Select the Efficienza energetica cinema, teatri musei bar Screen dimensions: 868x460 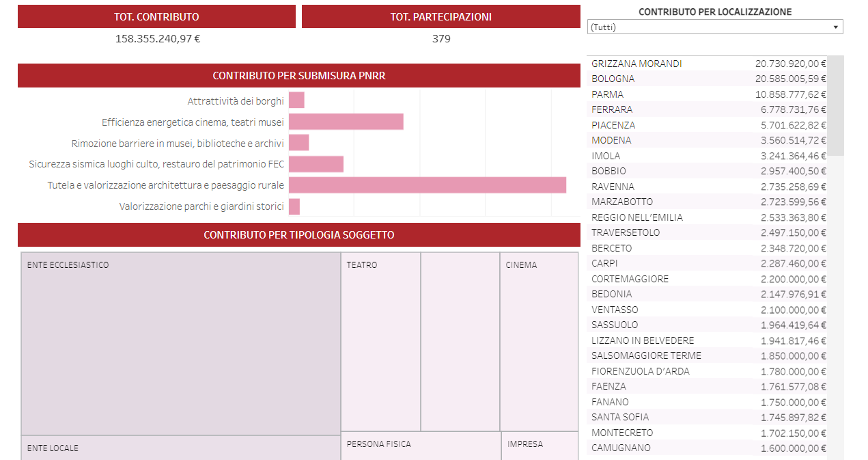point(346,122)
